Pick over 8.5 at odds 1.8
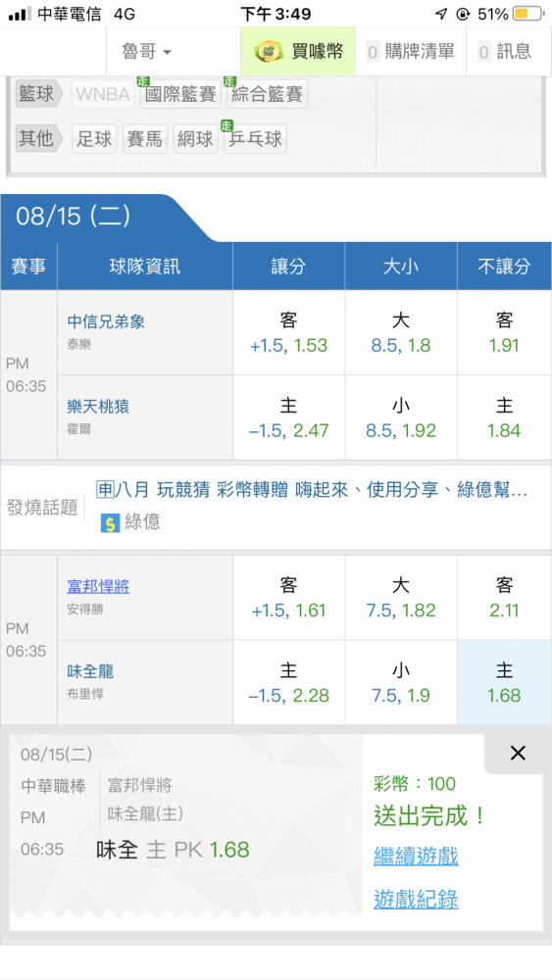This screenshot has height=980, width=552. [x=401, y=332]
